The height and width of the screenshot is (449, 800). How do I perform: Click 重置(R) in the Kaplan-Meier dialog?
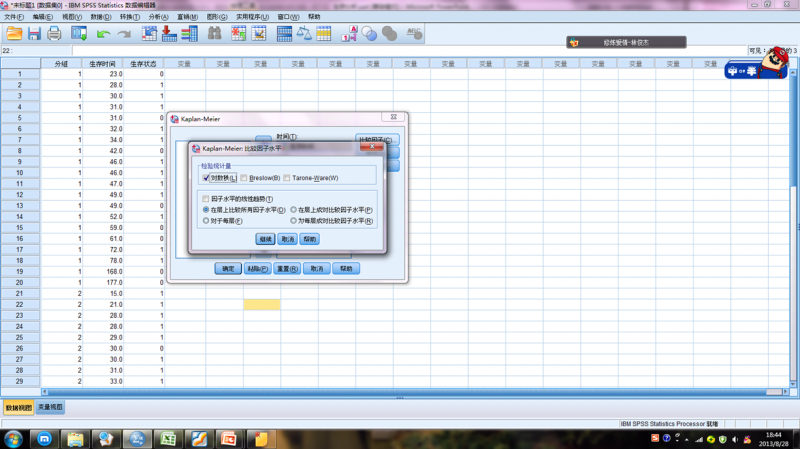click(x=287, y=269)
